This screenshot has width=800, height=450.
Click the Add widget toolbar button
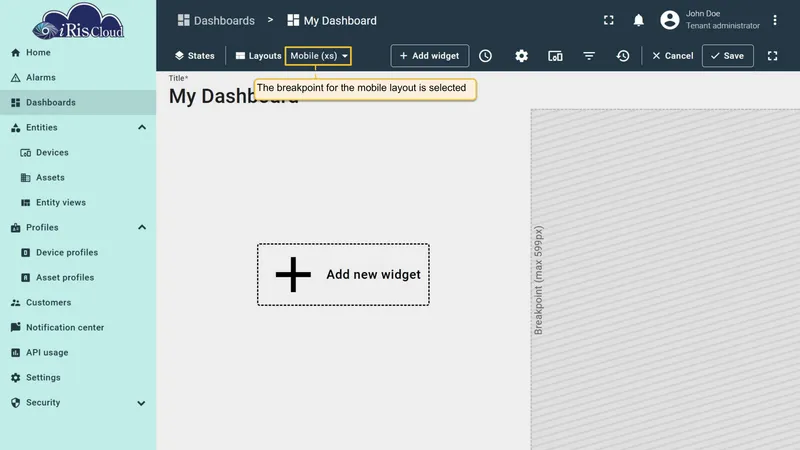430,56
